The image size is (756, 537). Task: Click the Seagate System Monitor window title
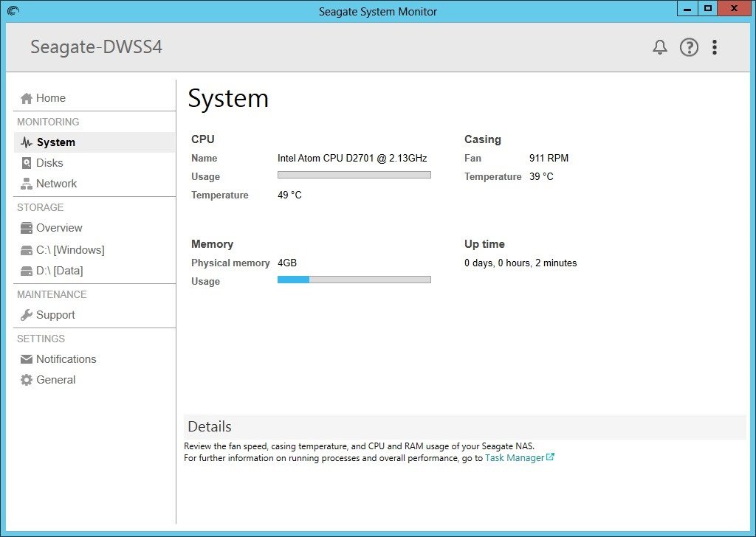coord(378,12)
